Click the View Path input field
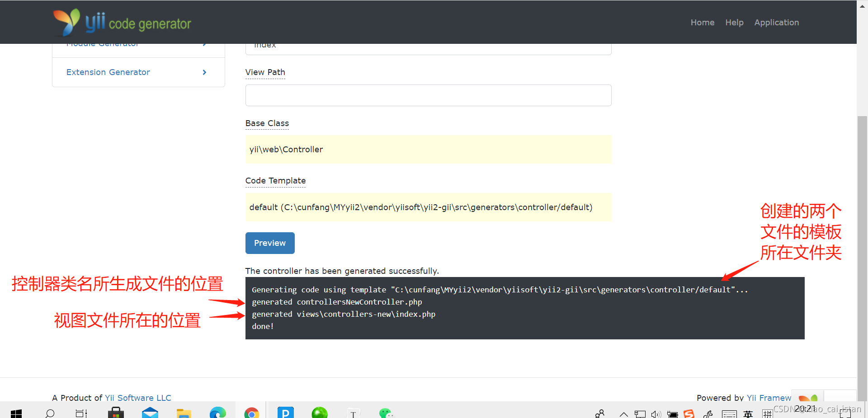The image size is (868, 418). point(428,95)
